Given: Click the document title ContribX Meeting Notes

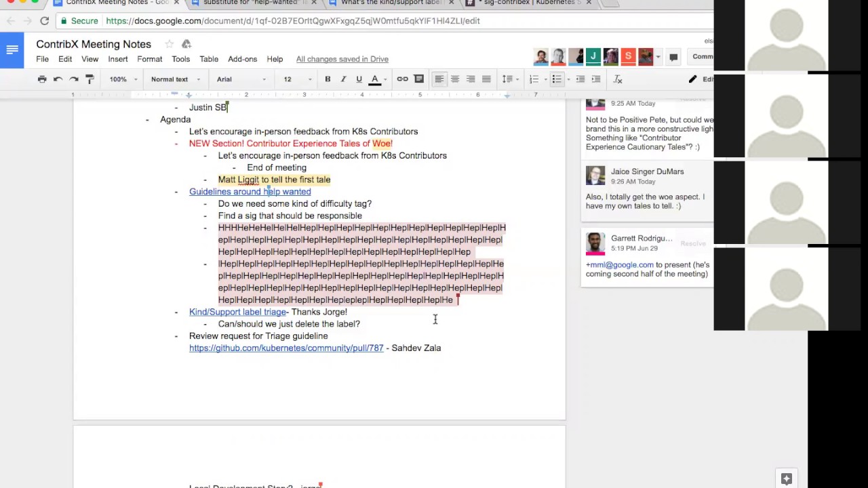Looking at the screenshot, I should [x=94, y=44].
